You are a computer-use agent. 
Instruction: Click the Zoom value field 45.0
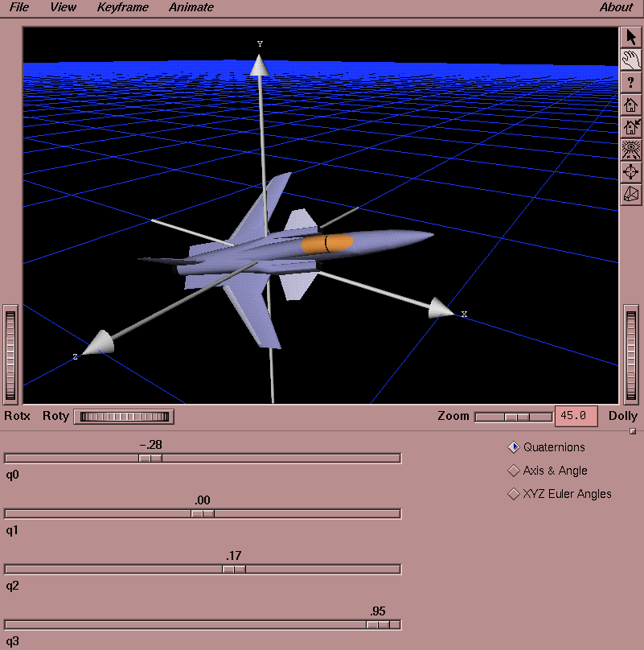[x=576, y=416]
